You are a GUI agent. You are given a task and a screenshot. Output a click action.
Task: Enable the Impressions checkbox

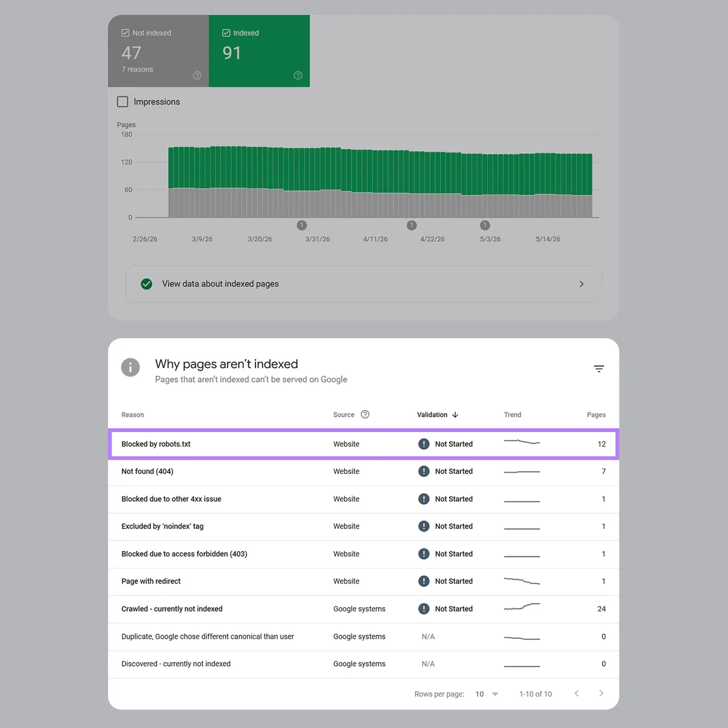(123, 101)
